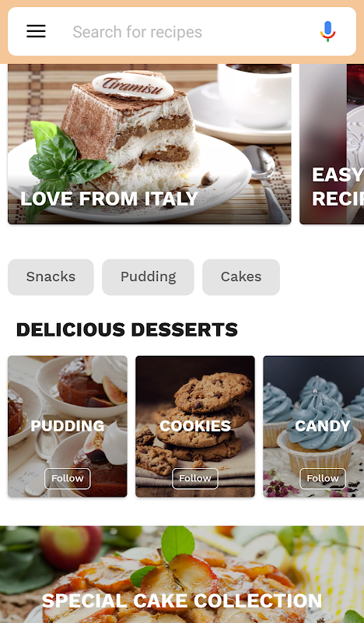Select the Cakes category chip
This screenshot has width=364, height=623.
[241, 277]
